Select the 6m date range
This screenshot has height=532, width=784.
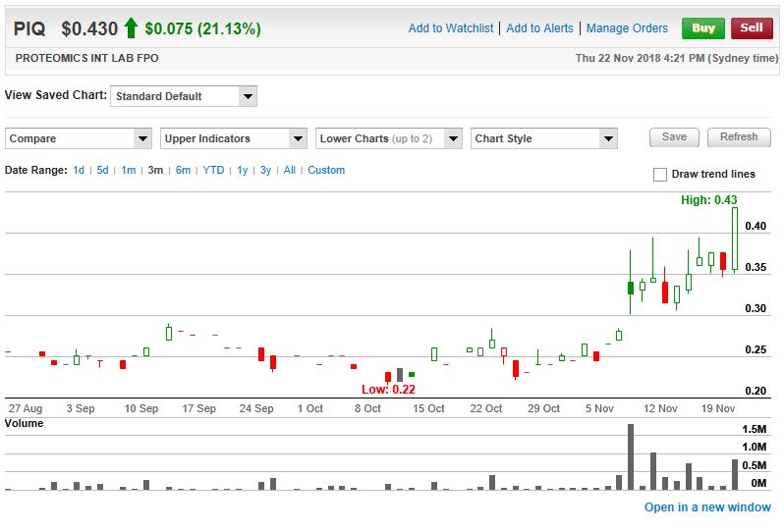tap(183, 170)
